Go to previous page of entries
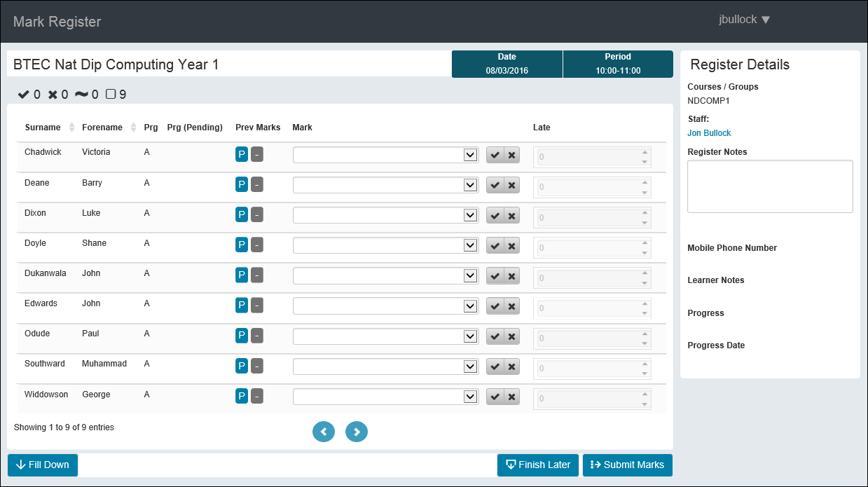This screenshot has height=487, width=868. pyautogui.click(x=324, y=432)
